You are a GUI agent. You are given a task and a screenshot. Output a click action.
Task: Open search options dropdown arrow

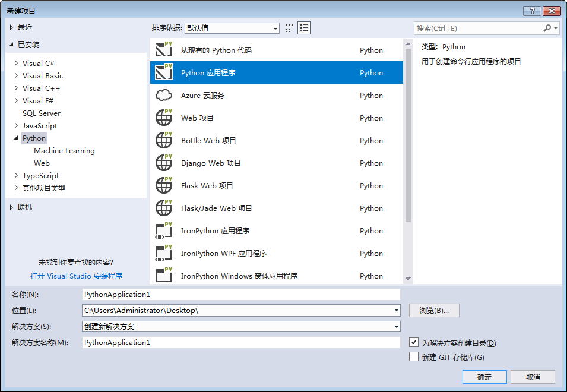click(556, 28)
